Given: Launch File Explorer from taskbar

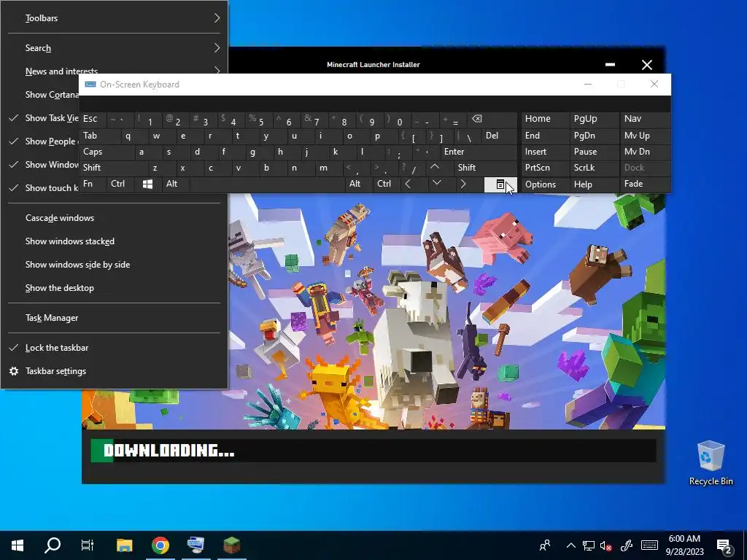Looking at the screenshot, I should point(124,545).
